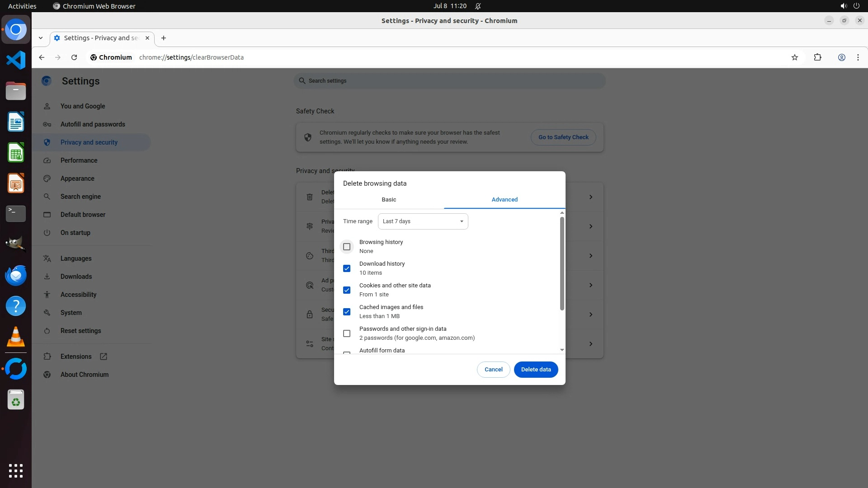Screen dimensions: 868x488
Task: Launch VLC from the dock
Action: tap(16, 337)
